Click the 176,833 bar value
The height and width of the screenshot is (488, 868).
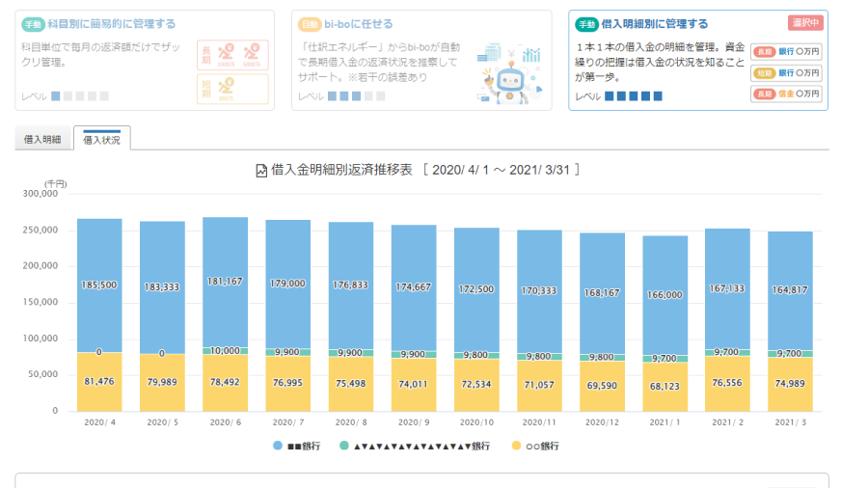point(350,285)
